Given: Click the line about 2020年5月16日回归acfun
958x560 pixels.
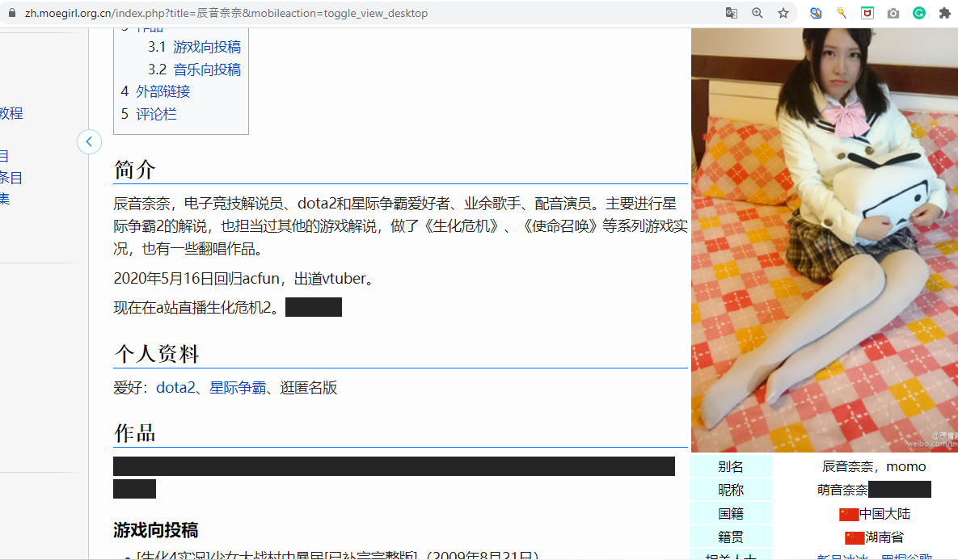Looking at the screenshot, I should (x=244, y=279).
